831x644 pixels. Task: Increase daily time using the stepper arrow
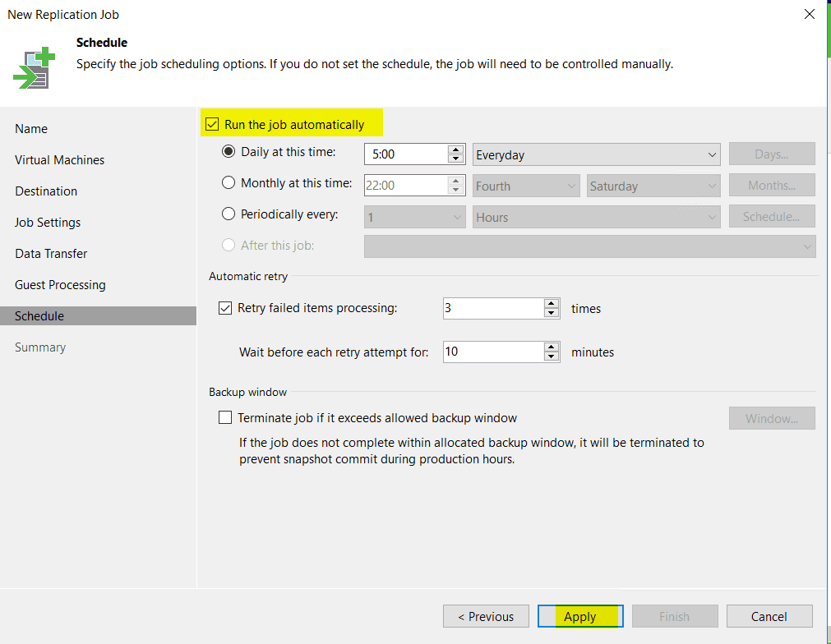click(x=455, y=150)
